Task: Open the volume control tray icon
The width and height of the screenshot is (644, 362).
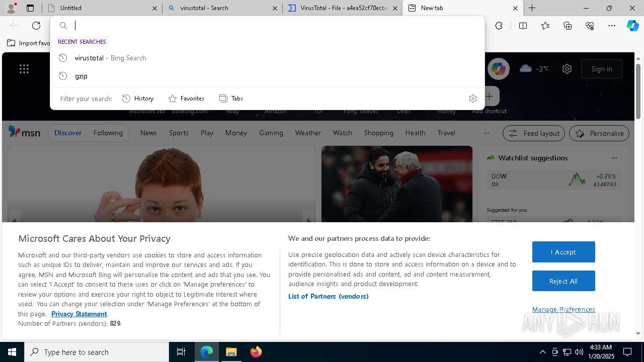Action: [579, 352]
